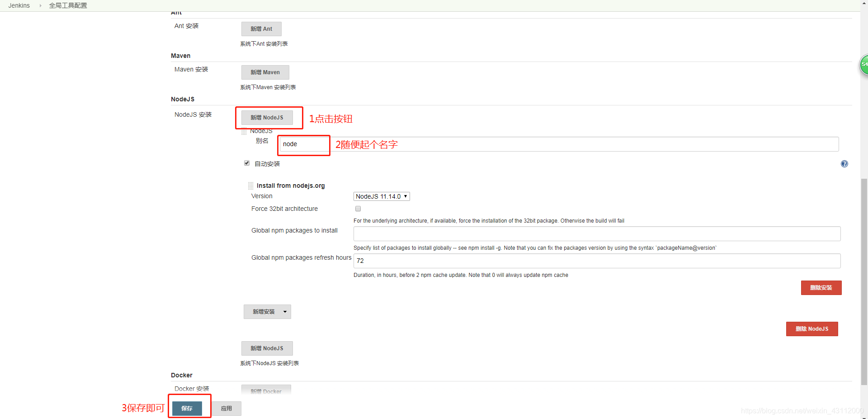Click the top 新增 NodeJS button
The height and width of the screenshot is (419, 868).
pyautogui.click(x=267, y=118)
